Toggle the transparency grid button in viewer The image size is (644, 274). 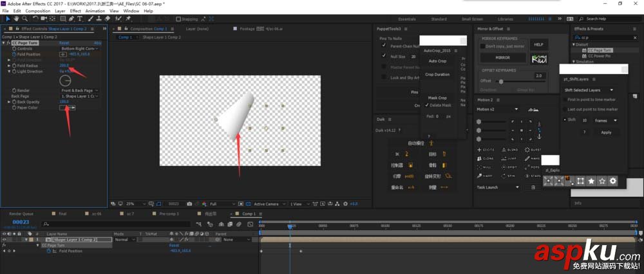coord(248,204)
